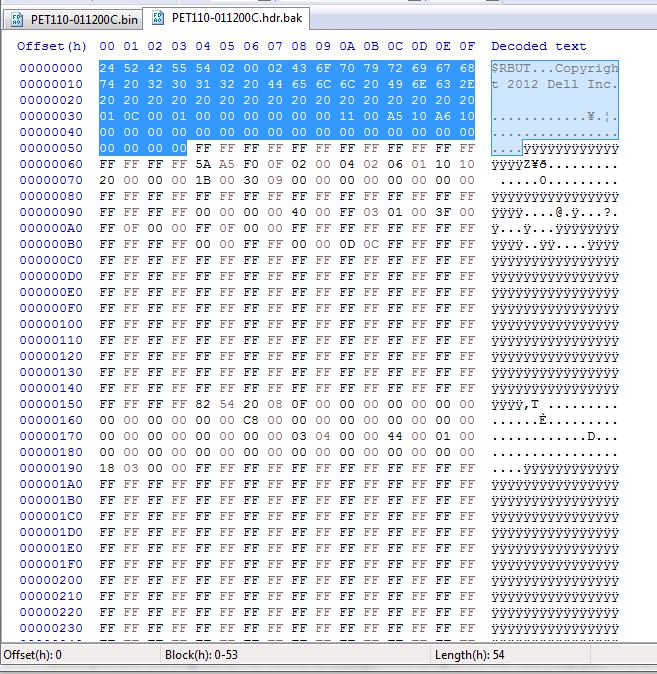Click byte 3F in row 00000090
657x674 pixels.
[x=443, y=212]
